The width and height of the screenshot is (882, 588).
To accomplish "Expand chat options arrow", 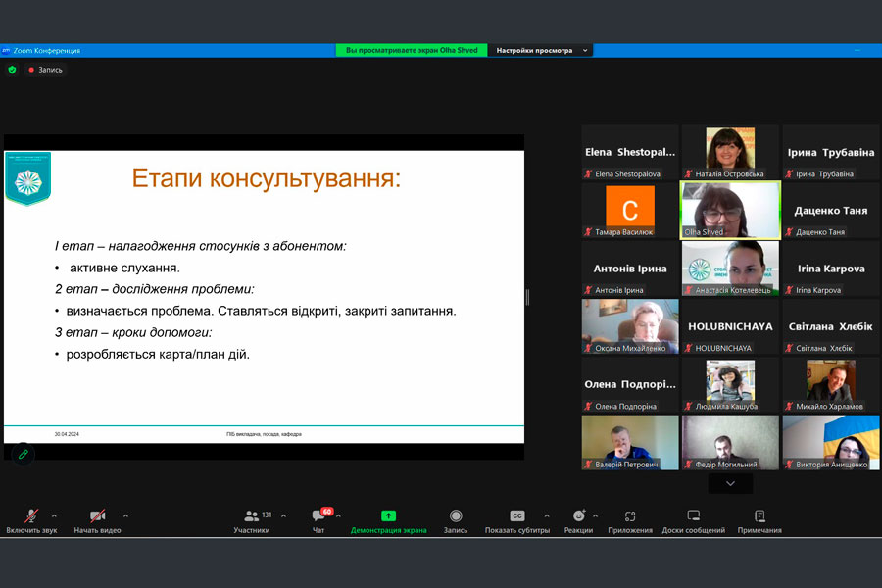I will click(338, 515).
